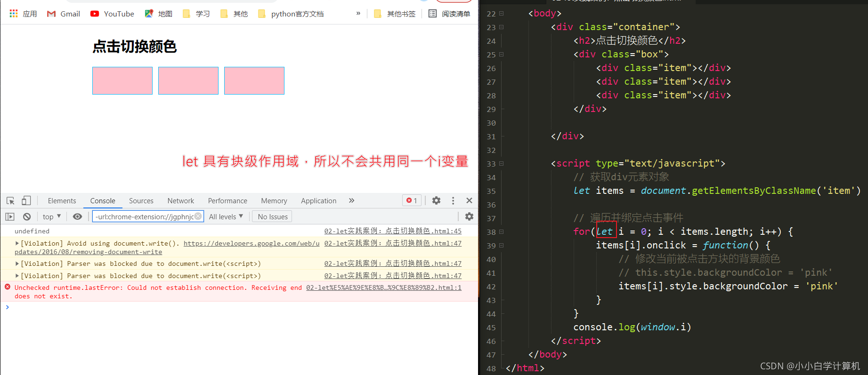The width and height of the screenshot is (868, 375).
Task: Switch to the Application tab
Action: 319,200
